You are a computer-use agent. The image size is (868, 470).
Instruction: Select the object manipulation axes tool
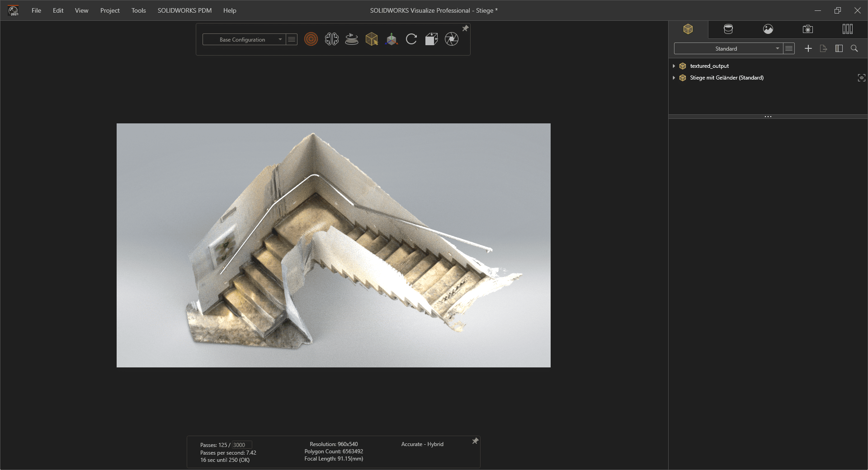392,39
